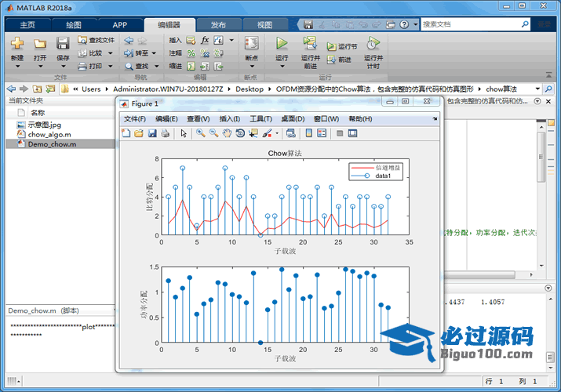Open Figure 1 查看(V) menu

tap(199, 119)
